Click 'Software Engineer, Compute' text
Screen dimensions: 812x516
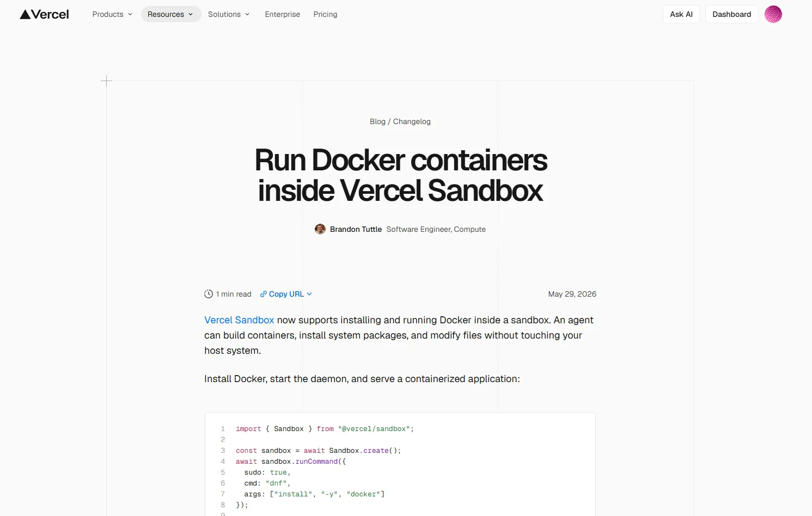[x=436, y=229]
